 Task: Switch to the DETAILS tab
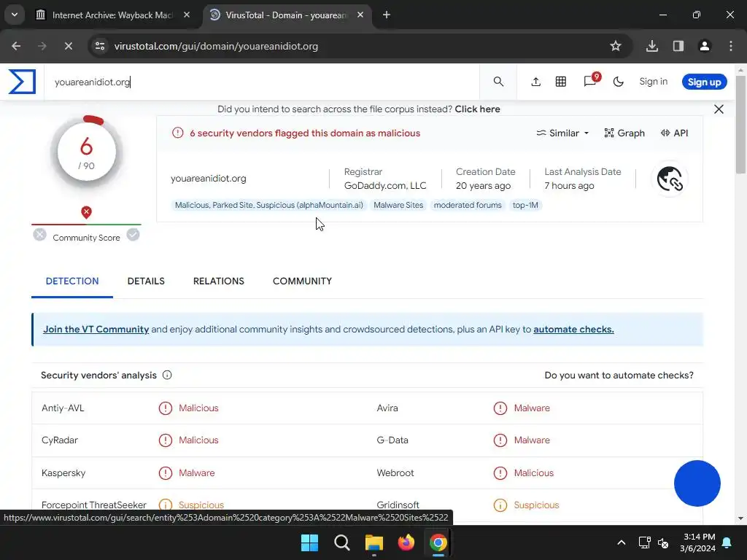coord(146,281)
